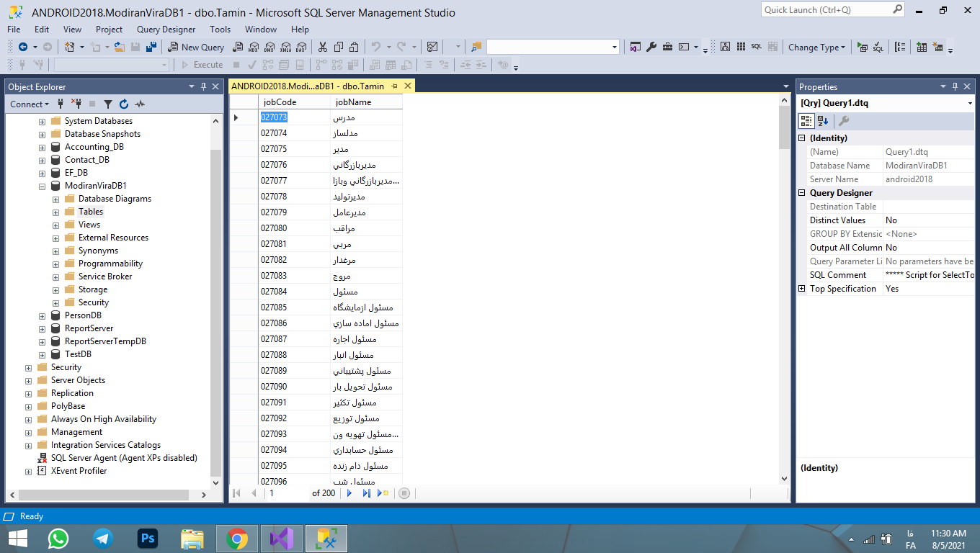Viewport: 980px width, 553px height.
Task: Show the Diagram pane icon
Action: point(726,47)
